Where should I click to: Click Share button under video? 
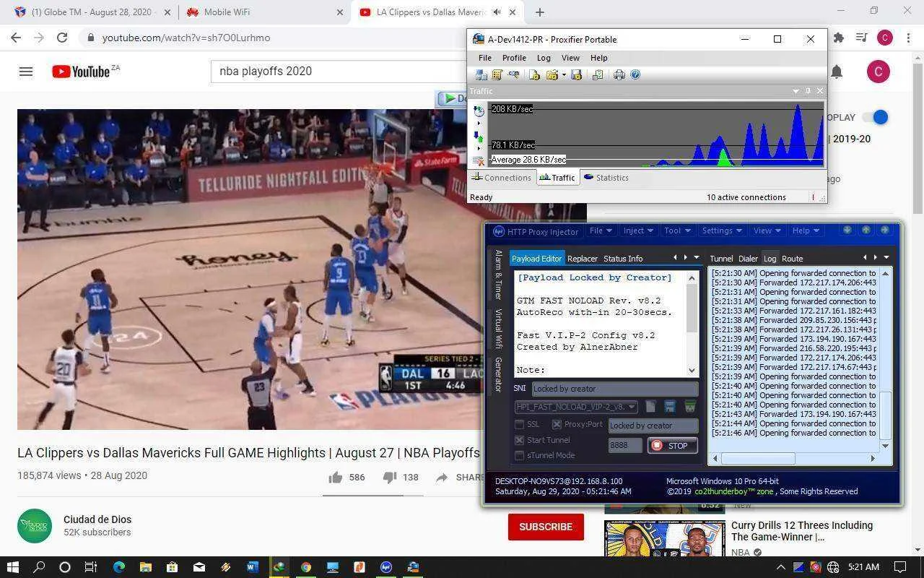(460, 477)
